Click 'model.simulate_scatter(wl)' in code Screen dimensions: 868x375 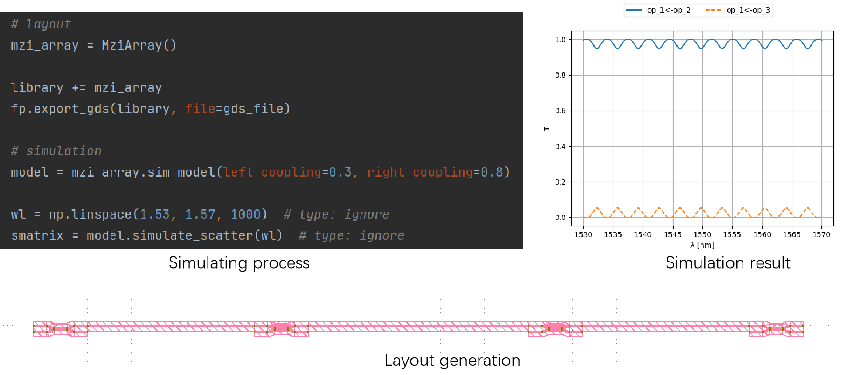pyautogui.click(x=185, y=235)
